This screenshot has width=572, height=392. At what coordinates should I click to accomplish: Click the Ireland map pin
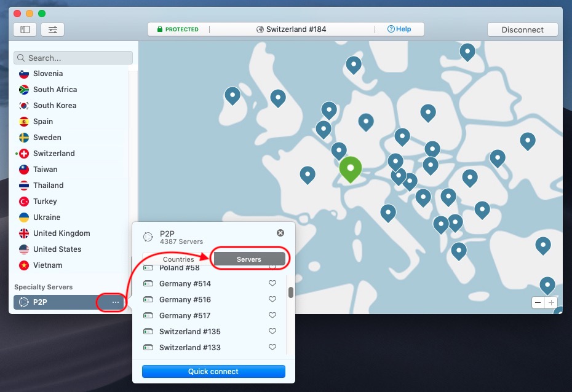(x=232, y=96)
